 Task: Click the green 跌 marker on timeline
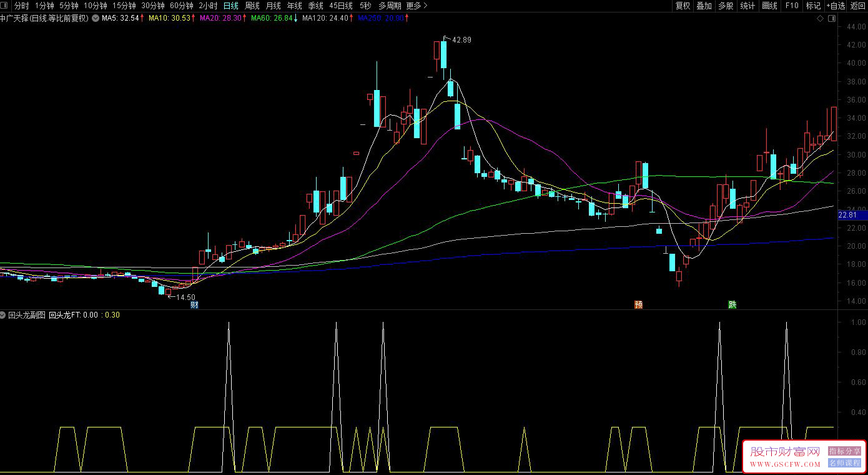732,305
